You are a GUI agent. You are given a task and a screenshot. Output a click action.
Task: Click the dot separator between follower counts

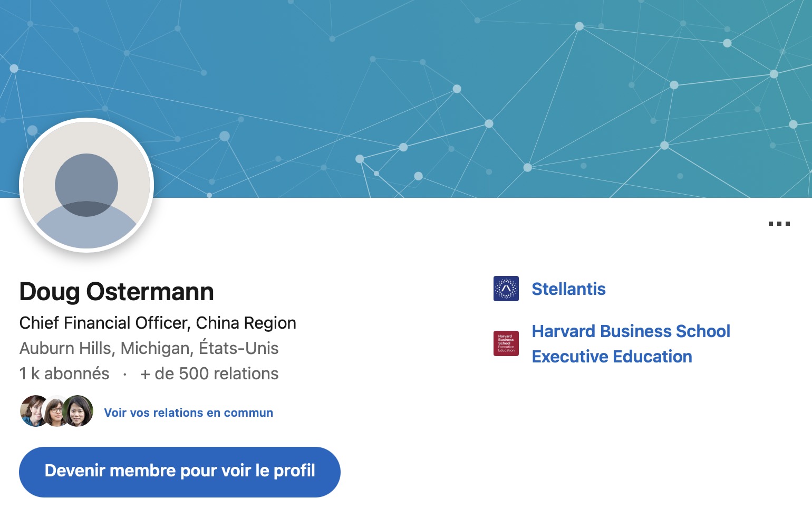pos(125,374)
